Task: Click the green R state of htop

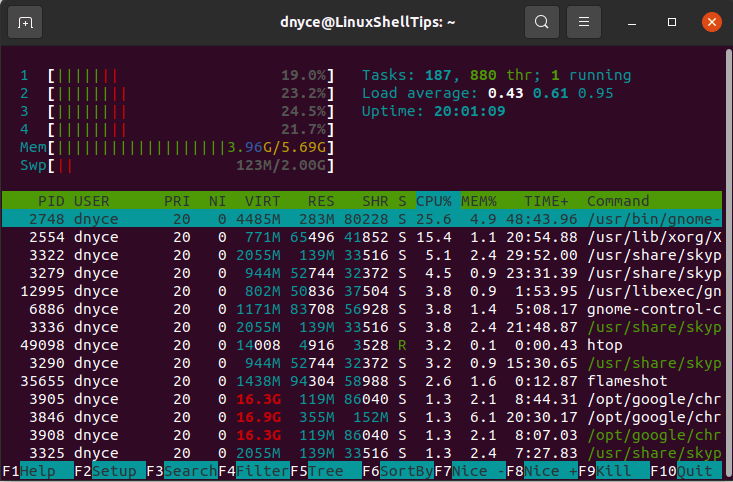Action: 402,345
